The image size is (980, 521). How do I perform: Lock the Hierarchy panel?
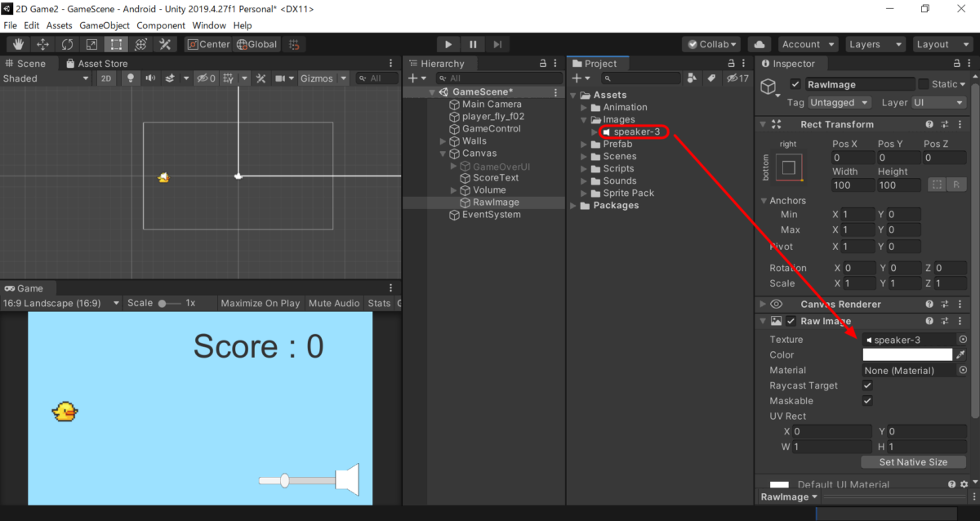point(543,64)
